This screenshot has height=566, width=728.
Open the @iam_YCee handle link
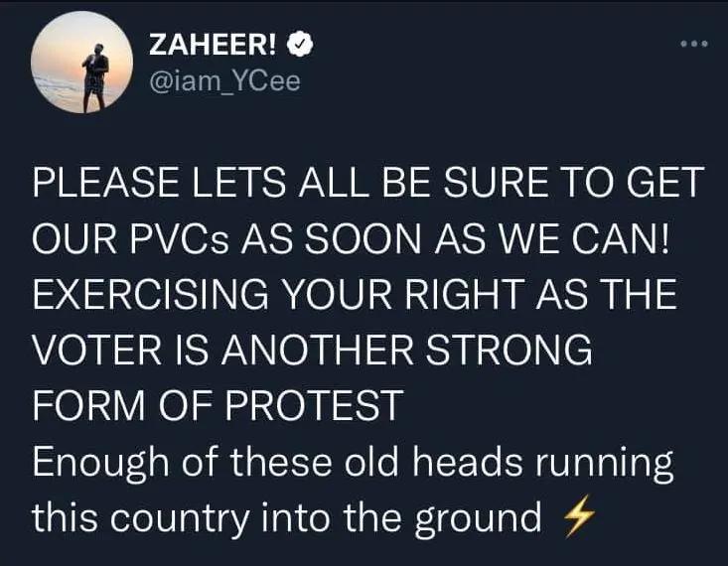click(223, 80)
